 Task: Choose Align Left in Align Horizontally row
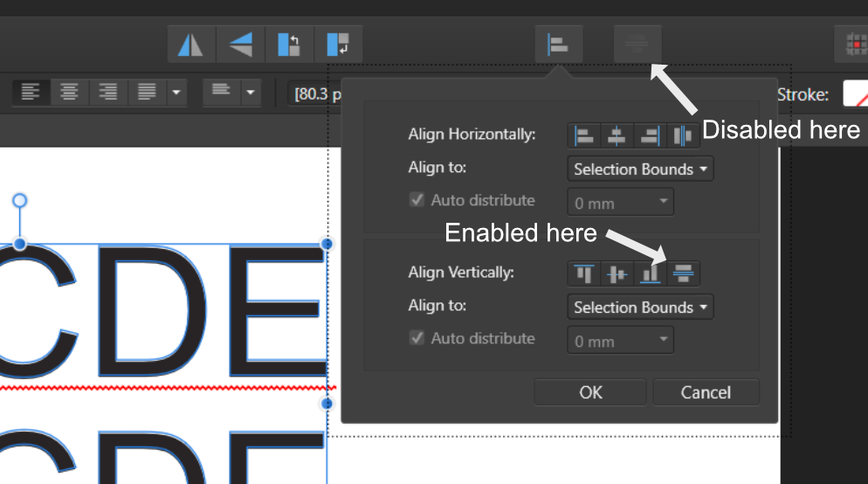pyautogui.click(x=584, y=135)
